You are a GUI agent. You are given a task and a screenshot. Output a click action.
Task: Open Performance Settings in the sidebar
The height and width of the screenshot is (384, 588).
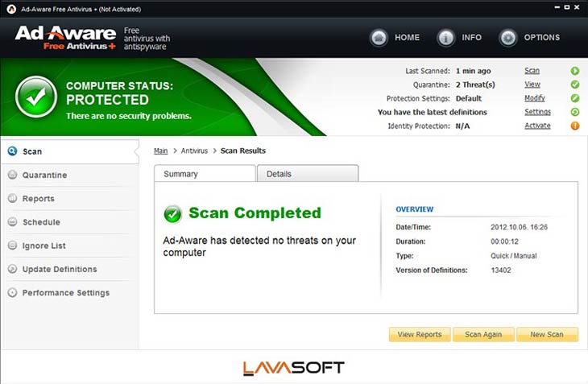[70, 293]
